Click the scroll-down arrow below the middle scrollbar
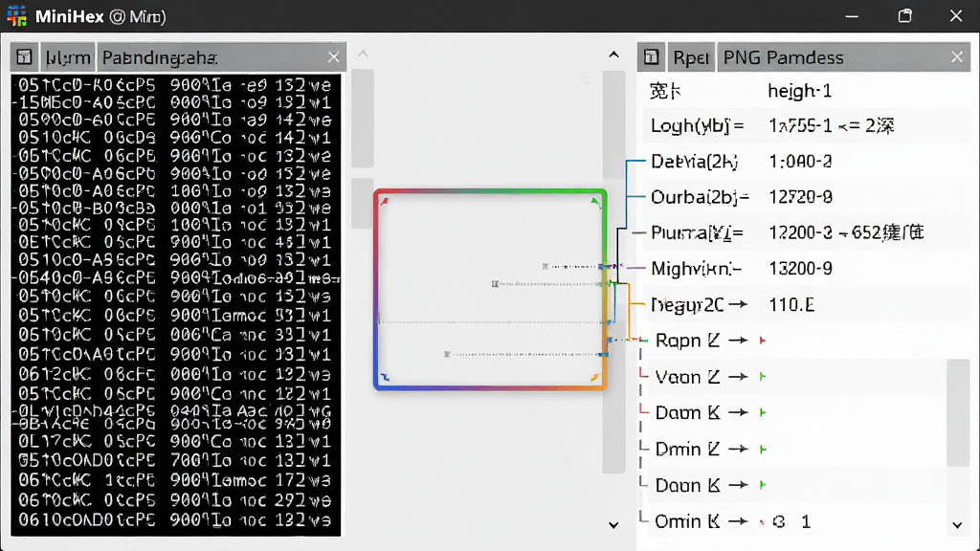 click(x=613, y=525)
